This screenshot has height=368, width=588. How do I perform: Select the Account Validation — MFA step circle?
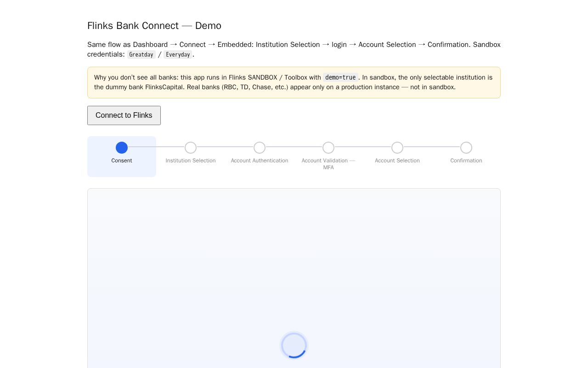click(x=328, y=148)
